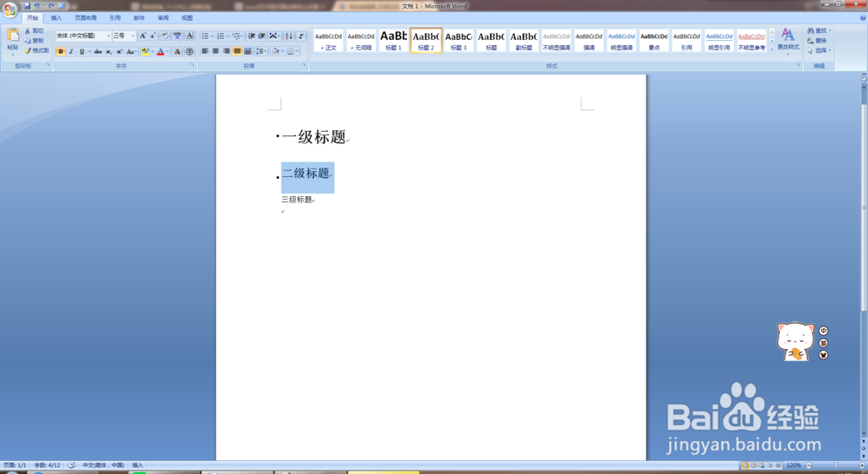Align text right
868x474 pixels.
(226, 51)
